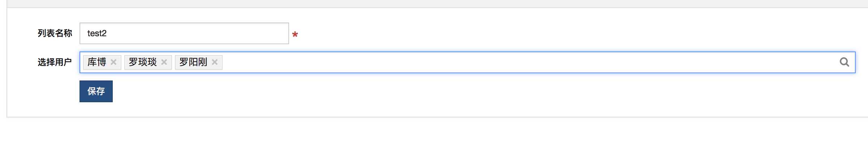Click the gray header strip at top
This screenshot has height=145, width=868.
[434, 4]
